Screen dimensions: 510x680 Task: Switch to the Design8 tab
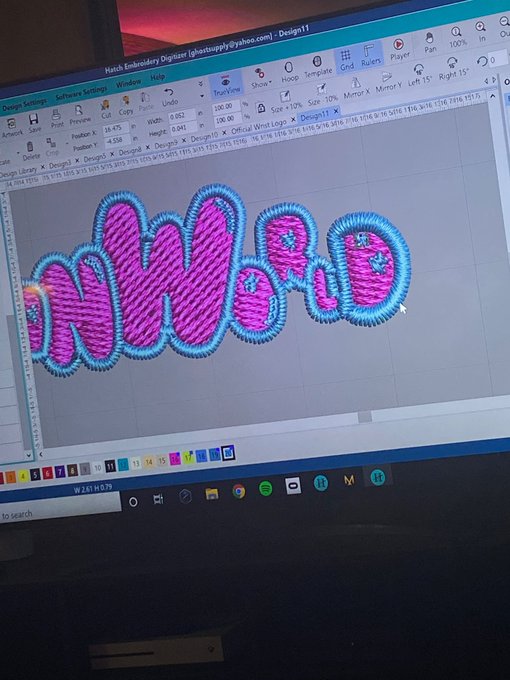click(130, 151)
